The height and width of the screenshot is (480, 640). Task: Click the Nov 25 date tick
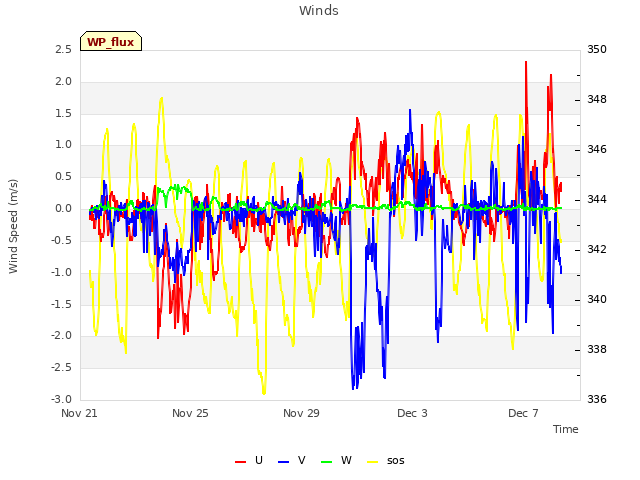(x=190, y=413)
